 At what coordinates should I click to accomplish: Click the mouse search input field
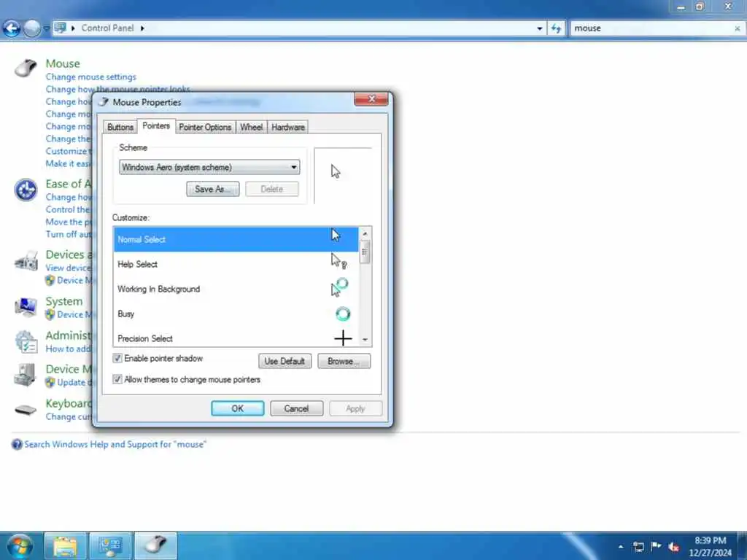[x=651, y=28]
